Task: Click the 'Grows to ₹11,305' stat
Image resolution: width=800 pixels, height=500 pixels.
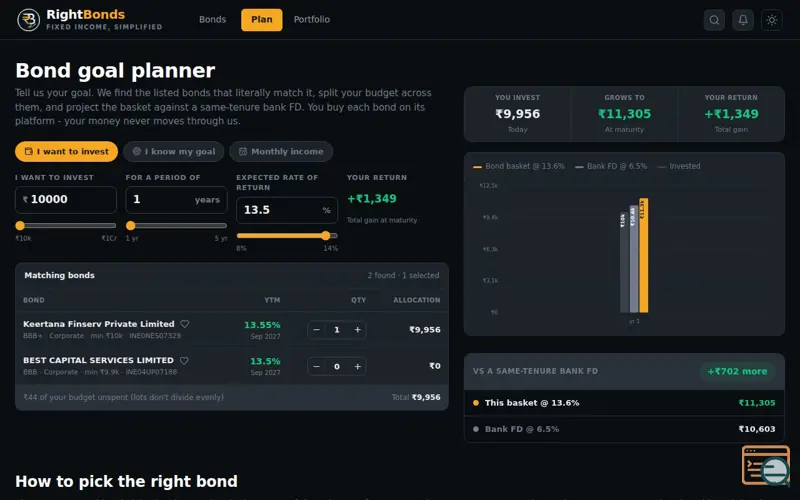Action: [624, 114]
